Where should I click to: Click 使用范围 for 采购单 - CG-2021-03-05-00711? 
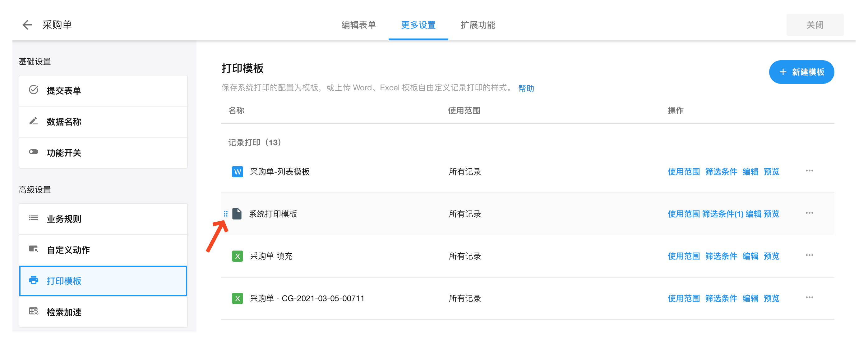684,298
